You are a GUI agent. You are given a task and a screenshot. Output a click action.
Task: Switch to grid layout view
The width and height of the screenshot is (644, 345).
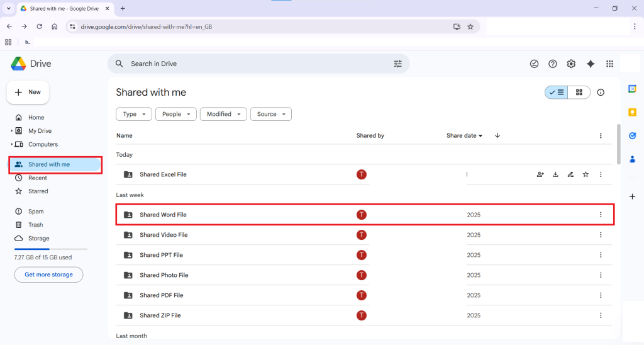579,93
